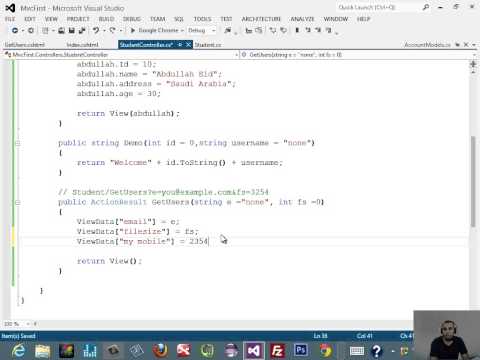The image size is (480, 360).
Task: Open the TOOLS menu
Action: click(x=202, y=19)
